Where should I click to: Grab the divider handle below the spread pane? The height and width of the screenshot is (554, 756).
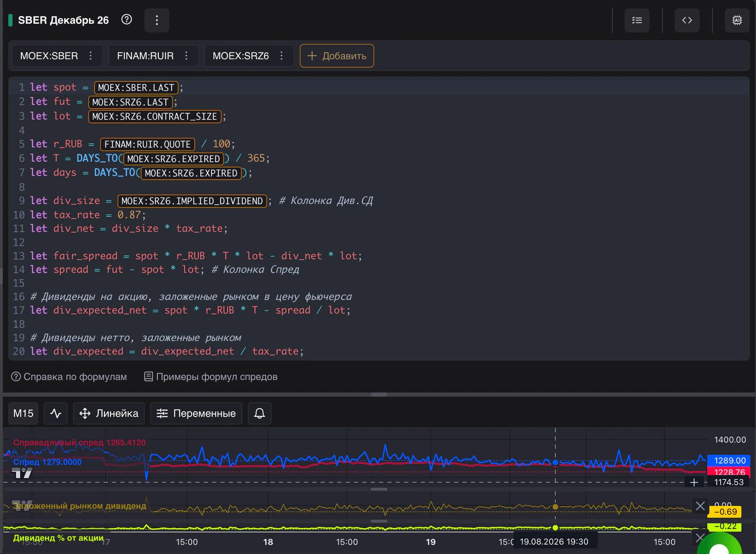[379, 489]
